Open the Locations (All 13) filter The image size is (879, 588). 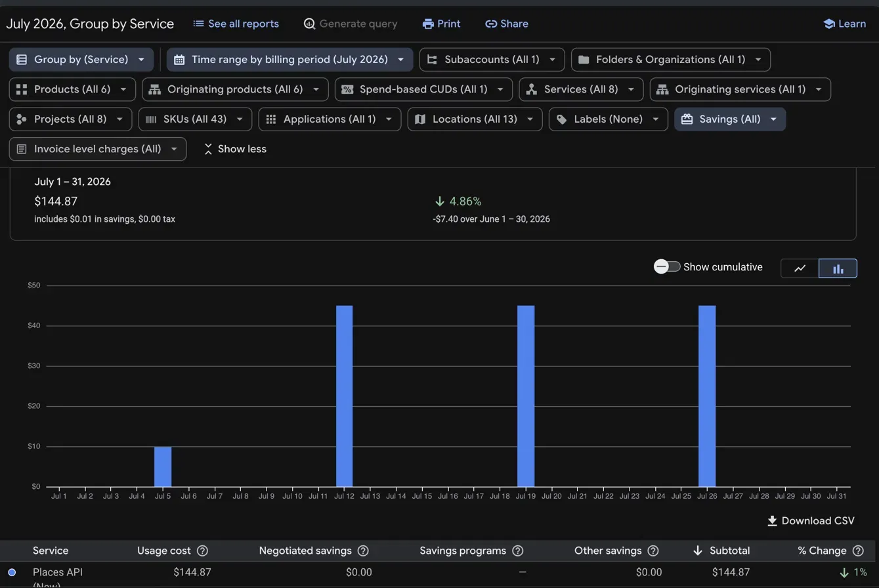click(475, 119)
